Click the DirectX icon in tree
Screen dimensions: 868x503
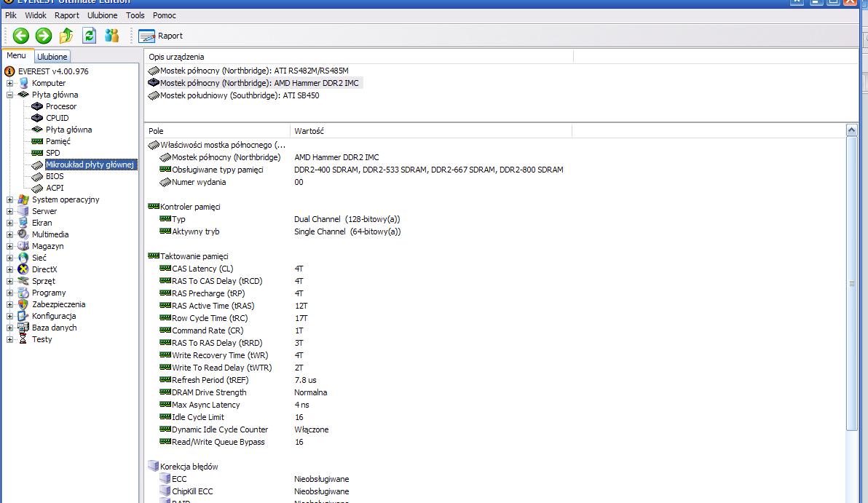(x=23, y=269)
